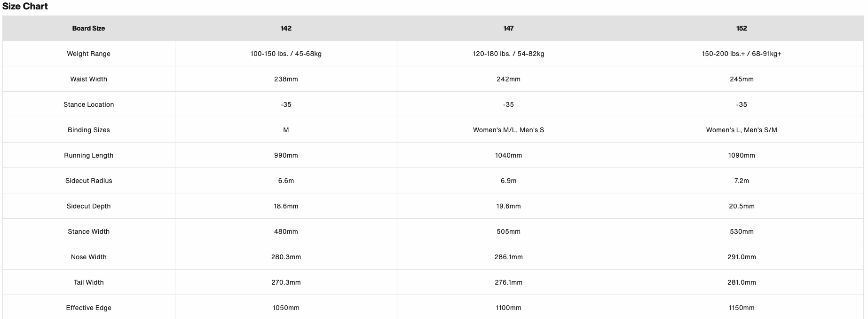The width and height of the screenshot is (868, 319).
Task: Click the Sidecut Radius row label
Action: coord(88,181)
